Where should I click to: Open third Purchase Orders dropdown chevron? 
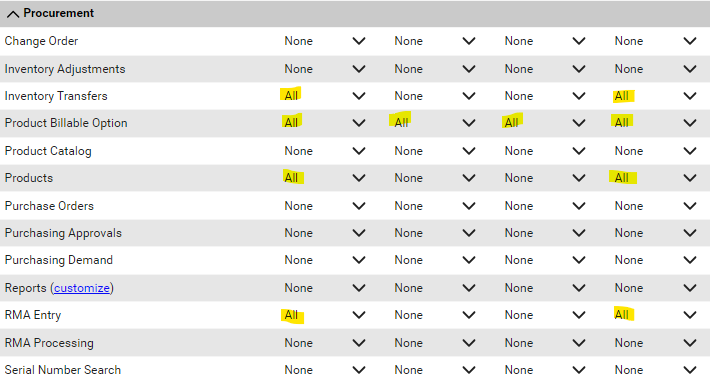[579, 206]
